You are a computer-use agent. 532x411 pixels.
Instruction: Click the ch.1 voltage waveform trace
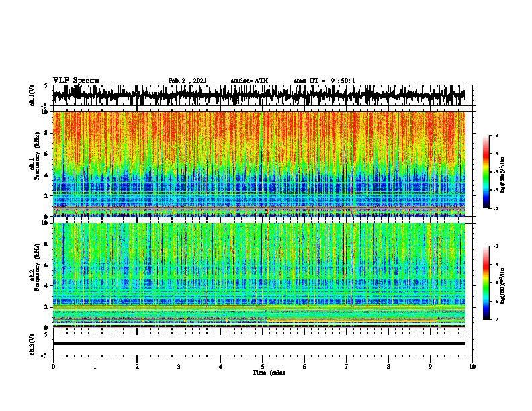[259, 95]
